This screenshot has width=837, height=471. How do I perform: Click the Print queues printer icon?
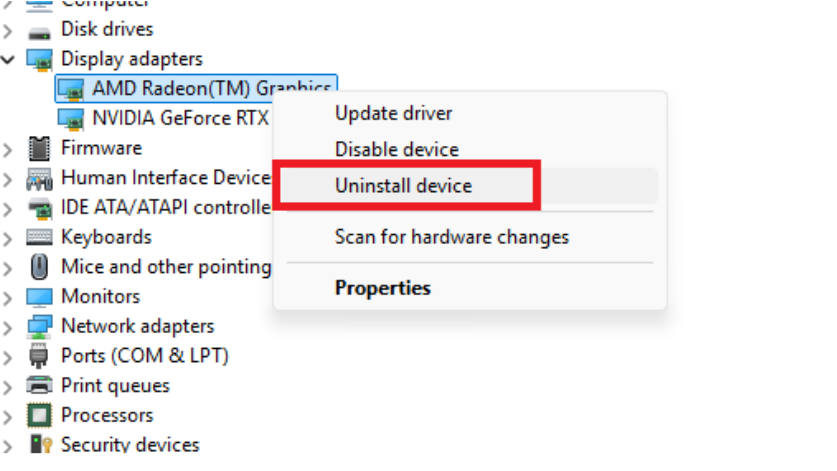click(40, 386)
